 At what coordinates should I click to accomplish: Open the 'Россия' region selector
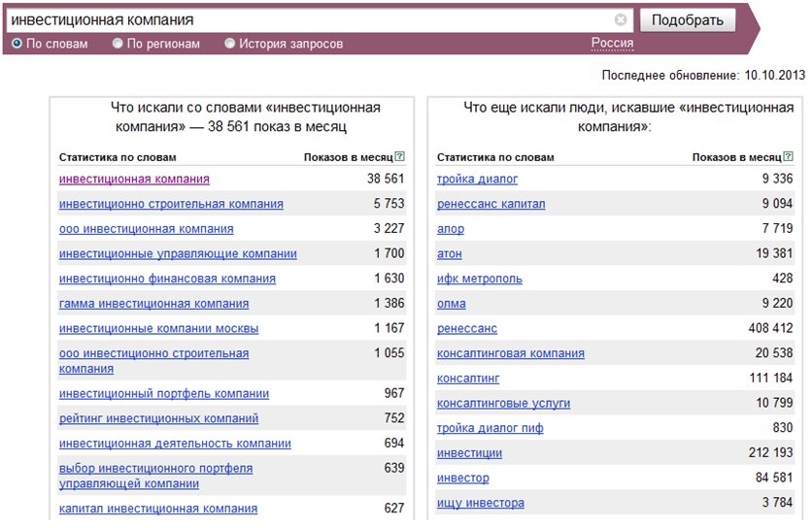(x=612, y=43)
